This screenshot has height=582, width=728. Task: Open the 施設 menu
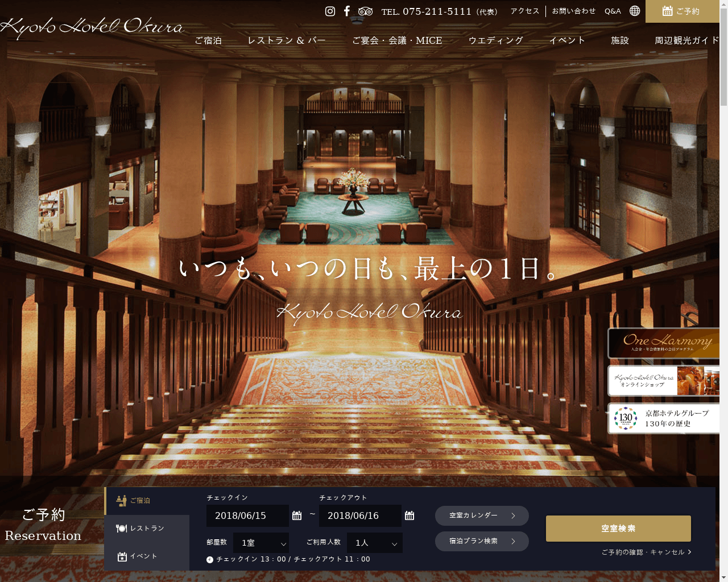(x=620, y=40)
